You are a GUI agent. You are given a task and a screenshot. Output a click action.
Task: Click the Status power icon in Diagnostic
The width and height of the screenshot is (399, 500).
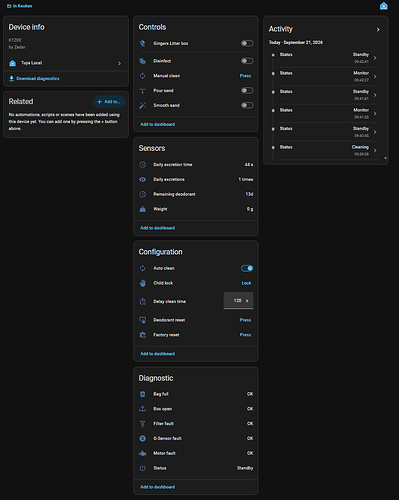click(x=142, y=468)
